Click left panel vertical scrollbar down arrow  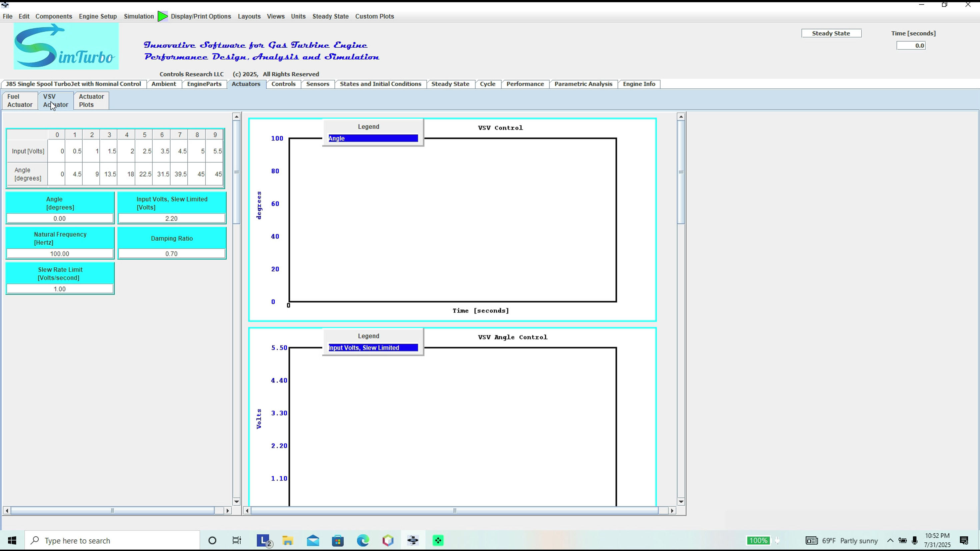(236, 502)
